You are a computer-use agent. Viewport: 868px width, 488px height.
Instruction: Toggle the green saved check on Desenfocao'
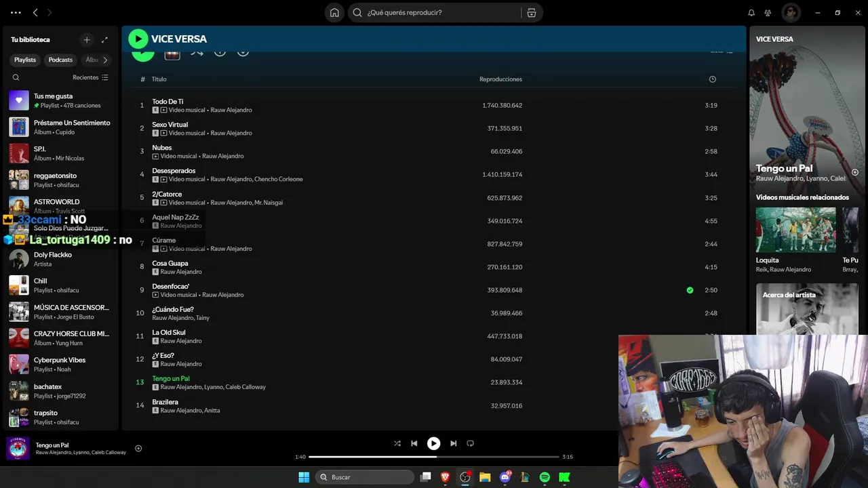pos(690,290)
